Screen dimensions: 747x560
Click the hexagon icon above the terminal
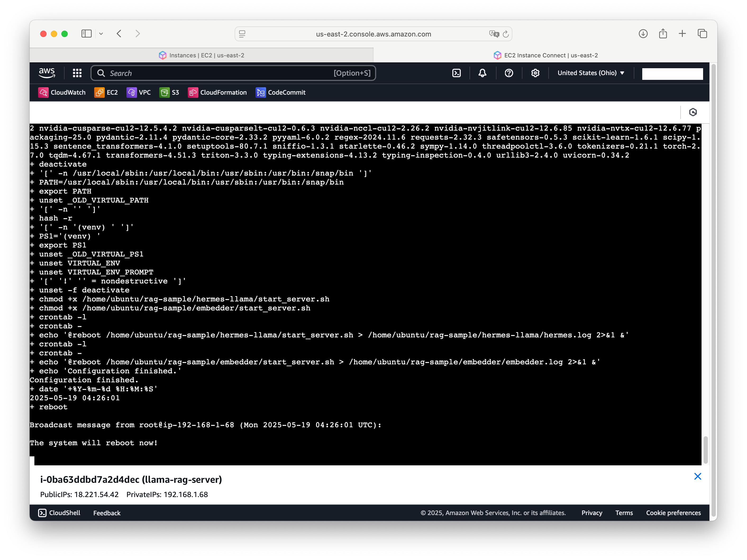[x=693, y=112]
